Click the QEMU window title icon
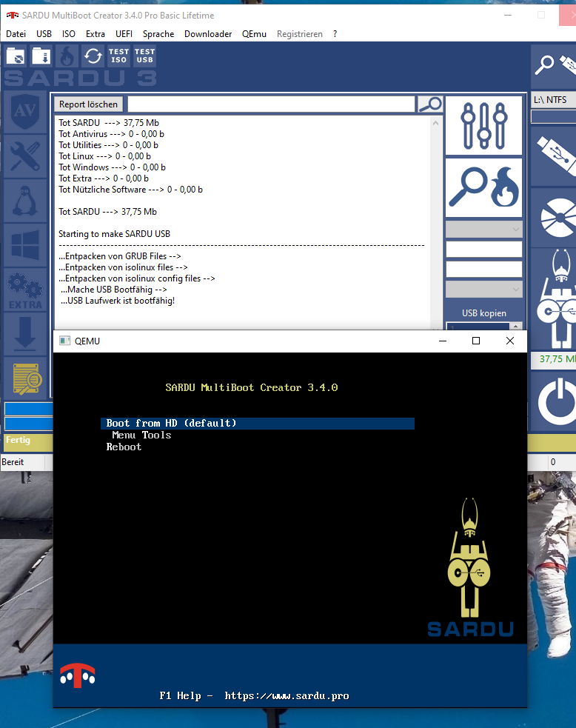Viewport: 576px width, 728px height. point(64,341)
